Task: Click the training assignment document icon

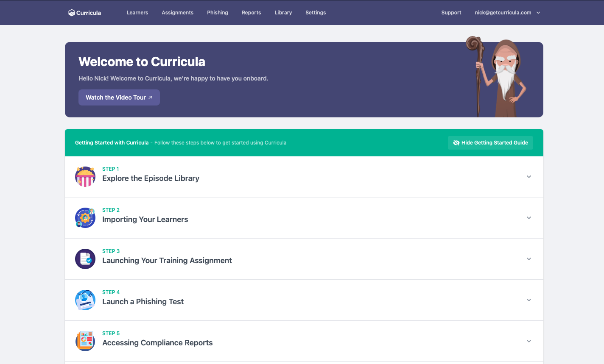Action: 85,258
